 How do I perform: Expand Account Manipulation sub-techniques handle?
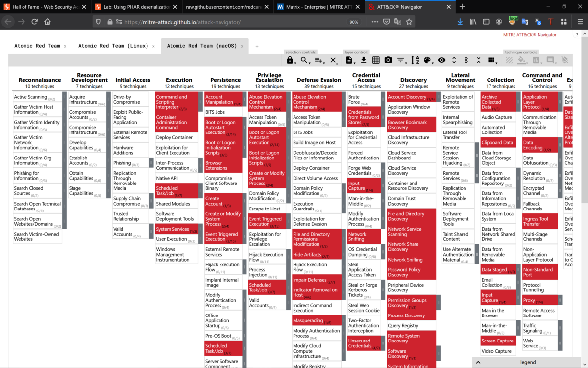point(245,100)
